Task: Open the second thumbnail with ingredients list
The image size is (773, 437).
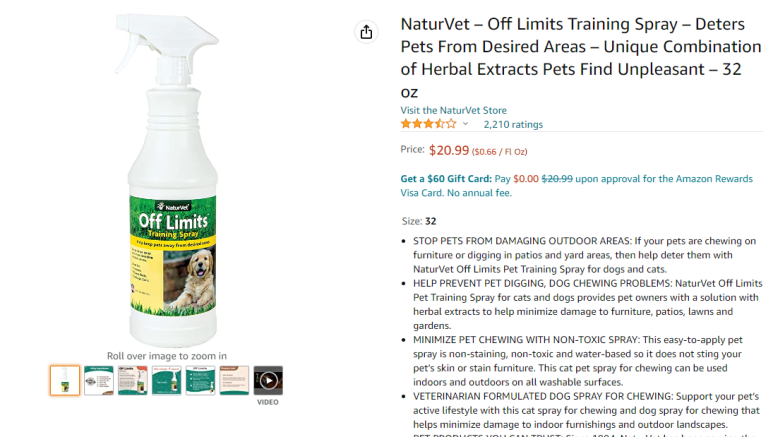Action: (99, 380)
